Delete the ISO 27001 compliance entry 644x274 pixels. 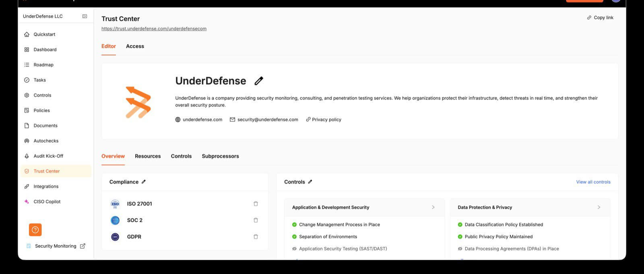[256, 204]
